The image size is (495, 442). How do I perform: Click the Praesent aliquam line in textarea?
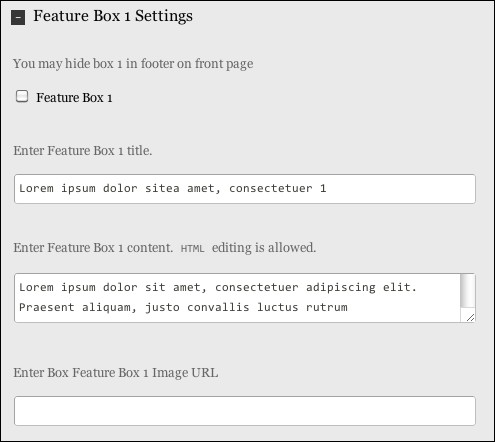[x=183, y=307]
